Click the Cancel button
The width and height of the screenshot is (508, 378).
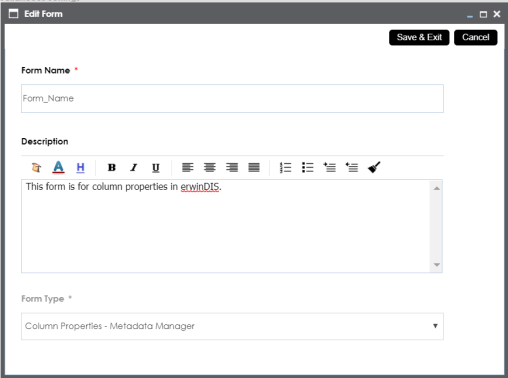click(476, 37)
